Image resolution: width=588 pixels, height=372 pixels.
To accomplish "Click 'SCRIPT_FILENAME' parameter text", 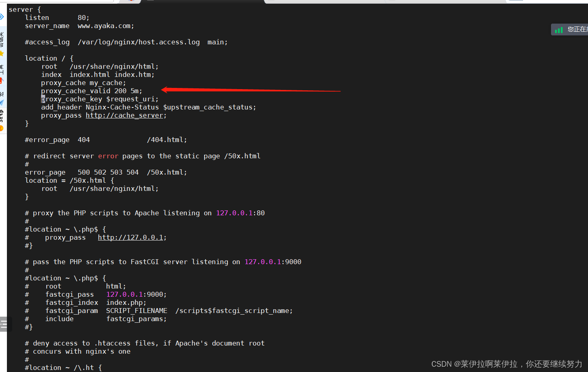I will (137, 311).
